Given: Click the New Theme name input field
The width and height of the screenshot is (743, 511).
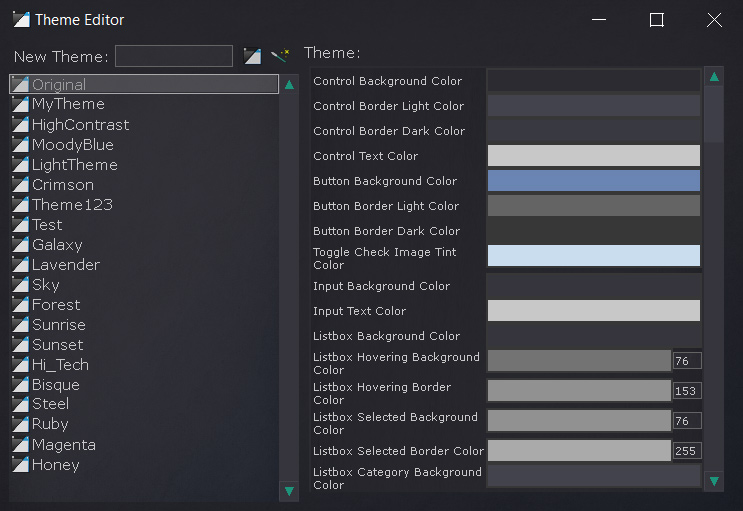Looking at the screenshot, I should [x=174, y=56].
